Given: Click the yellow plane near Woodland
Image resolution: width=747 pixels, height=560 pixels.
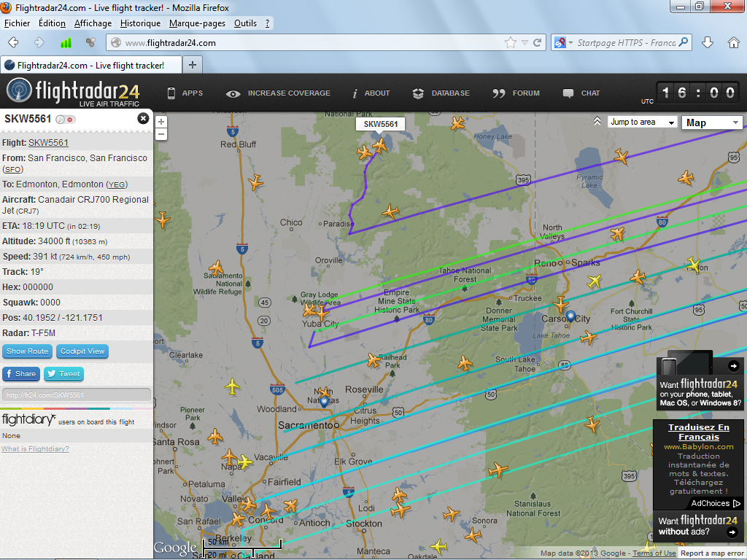Looking at the screenshot, I should 232,386.
